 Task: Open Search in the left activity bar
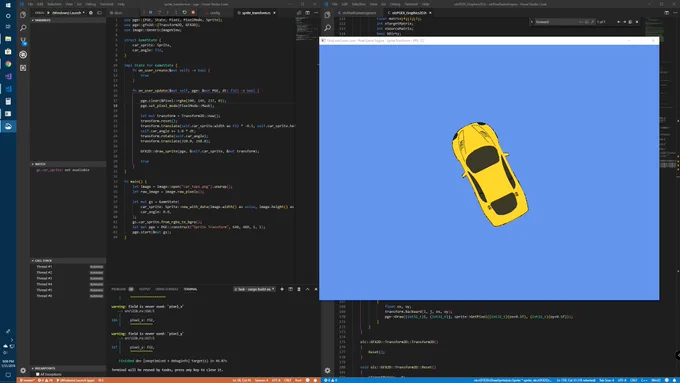pos(23,28)
